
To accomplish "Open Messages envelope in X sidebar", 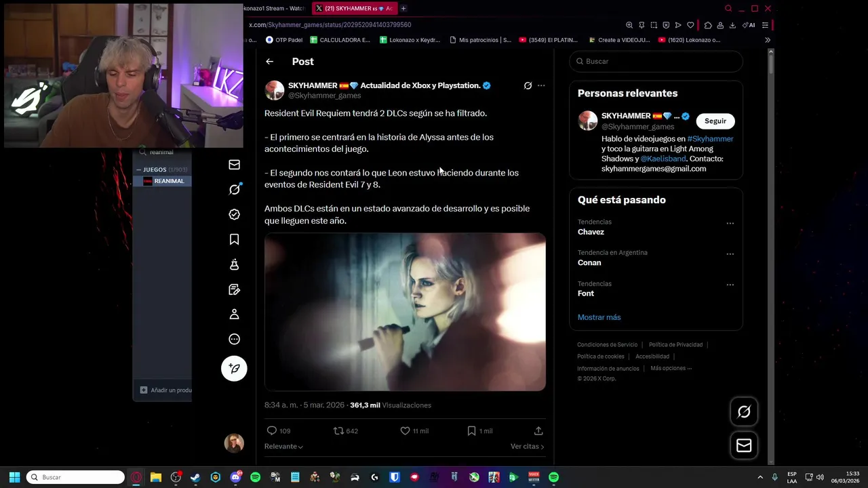I will (x=234, y=165).
